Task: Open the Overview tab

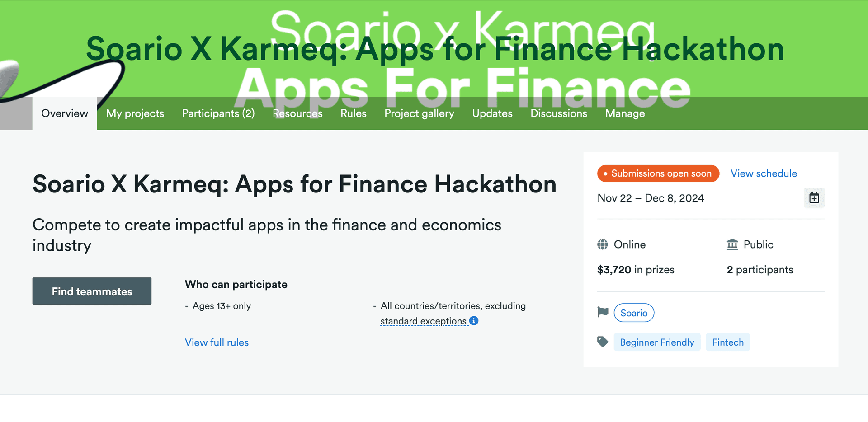Action: (65, 113)
